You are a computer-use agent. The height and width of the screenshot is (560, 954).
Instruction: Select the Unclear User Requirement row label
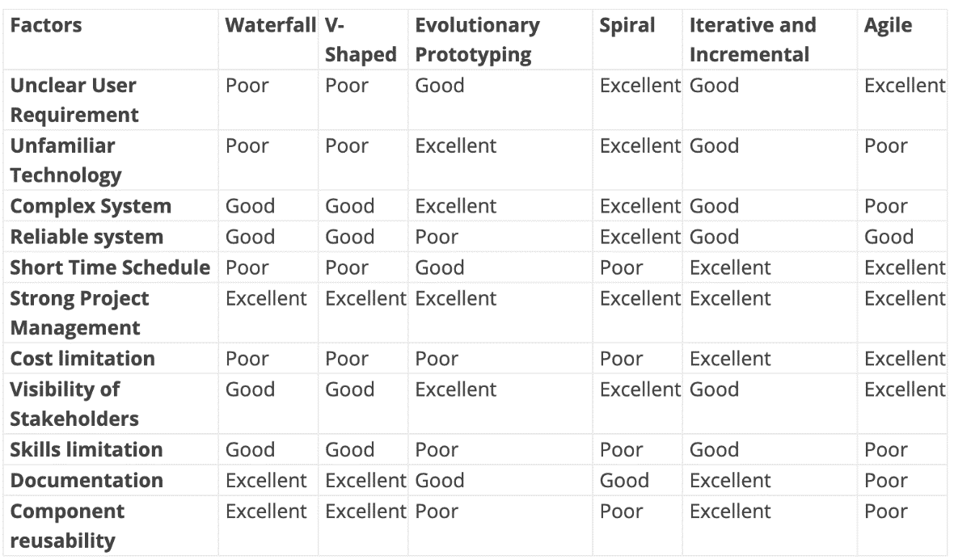[x=74, y=100]
